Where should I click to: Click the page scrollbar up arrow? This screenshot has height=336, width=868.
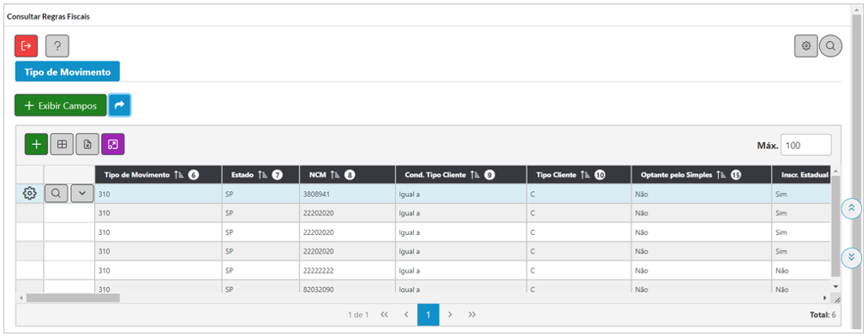tap(857, 10)
